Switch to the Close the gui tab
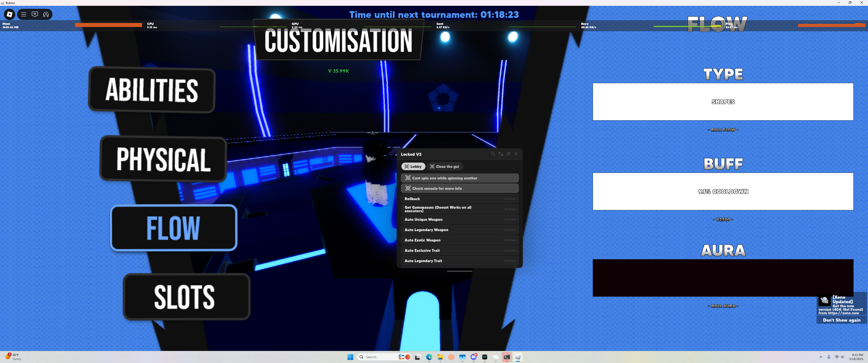The image size is (868, 363). click(x=444, y=166)
